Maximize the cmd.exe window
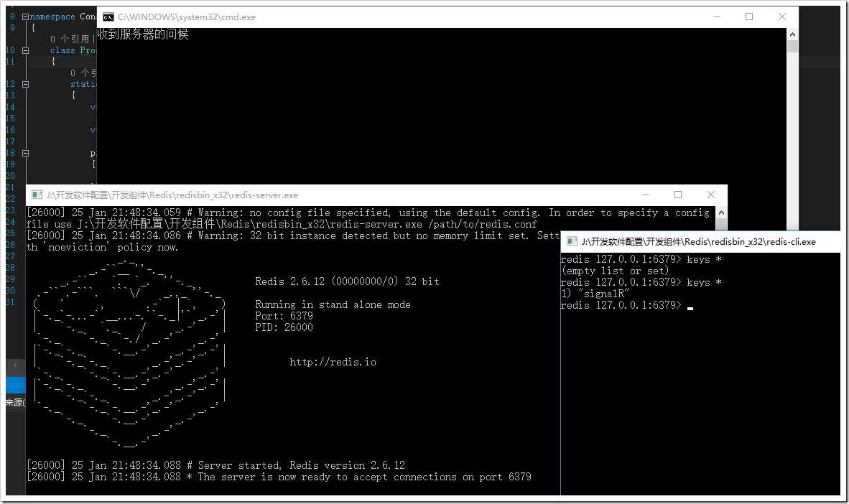 (x=749, y=17)
